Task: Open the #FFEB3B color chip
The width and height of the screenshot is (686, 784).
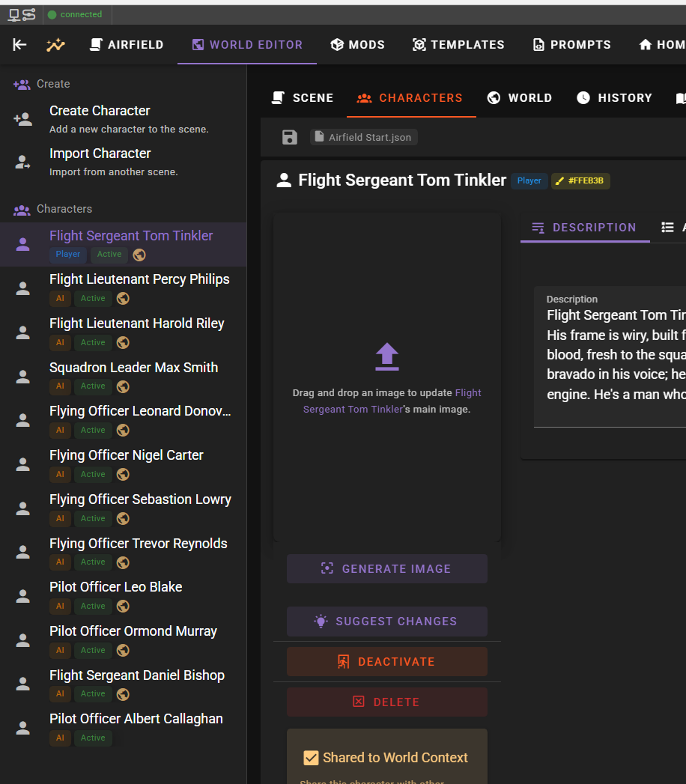Action: tap(580, 181)
